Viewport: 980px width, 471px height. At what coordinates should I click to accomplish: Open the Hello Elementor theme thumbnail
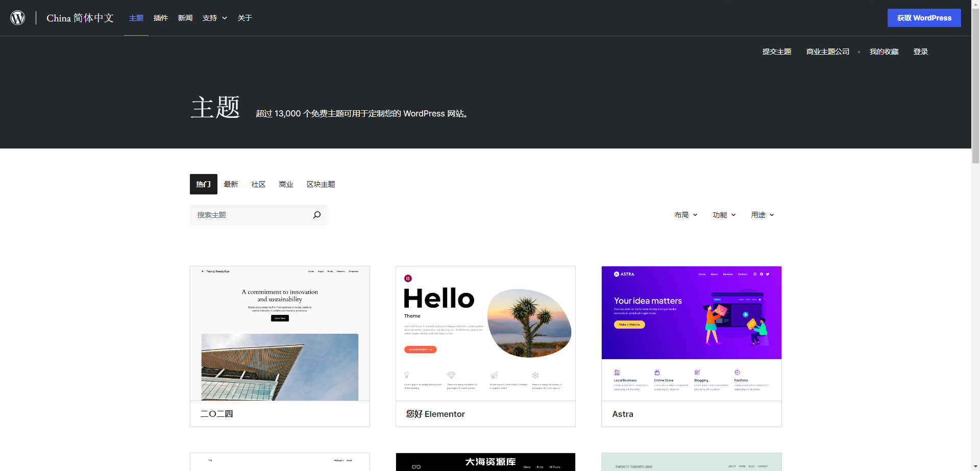coord(485,333)
